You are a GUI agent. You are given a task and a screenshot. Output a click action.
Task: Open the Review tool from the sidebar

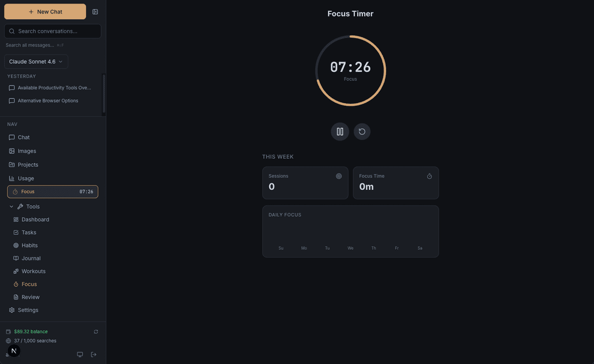[x=17, y=297]
